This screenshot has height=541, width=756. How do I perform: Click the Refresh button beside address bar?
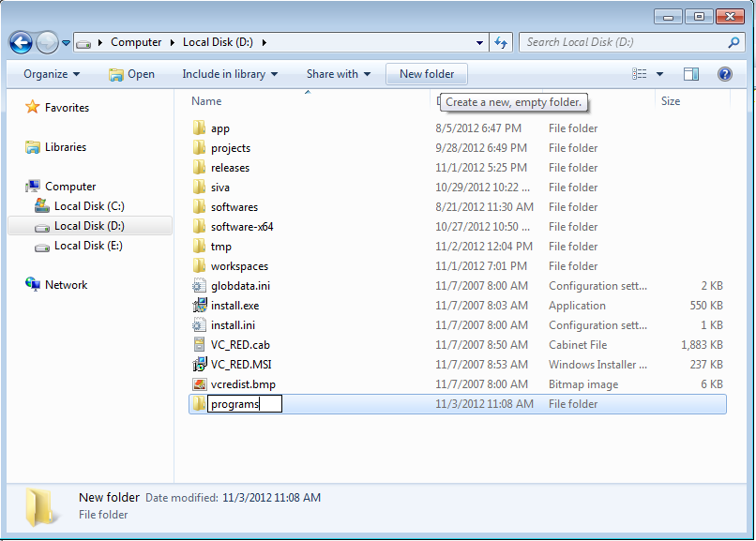click(x=501, y=42)
